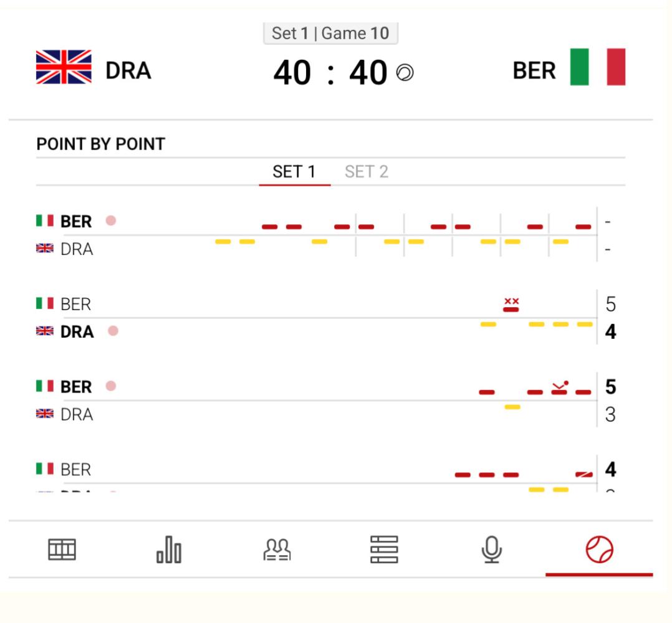Click the 40 : 40 current score
The width and height of the screenshot is (672, 623).
point(330,73)
